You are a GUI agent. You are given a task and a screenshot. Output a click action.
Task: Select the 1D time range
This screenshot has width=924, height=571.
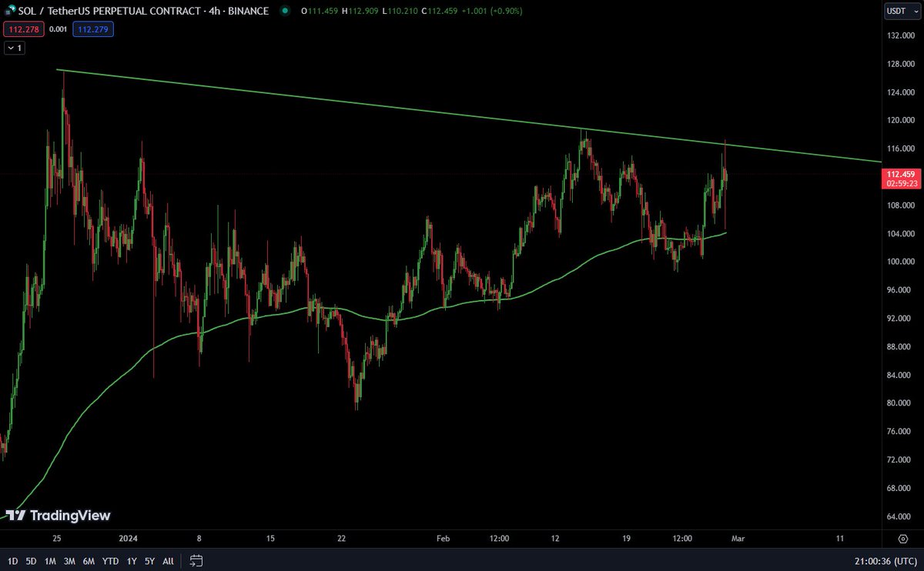[12, 561]
